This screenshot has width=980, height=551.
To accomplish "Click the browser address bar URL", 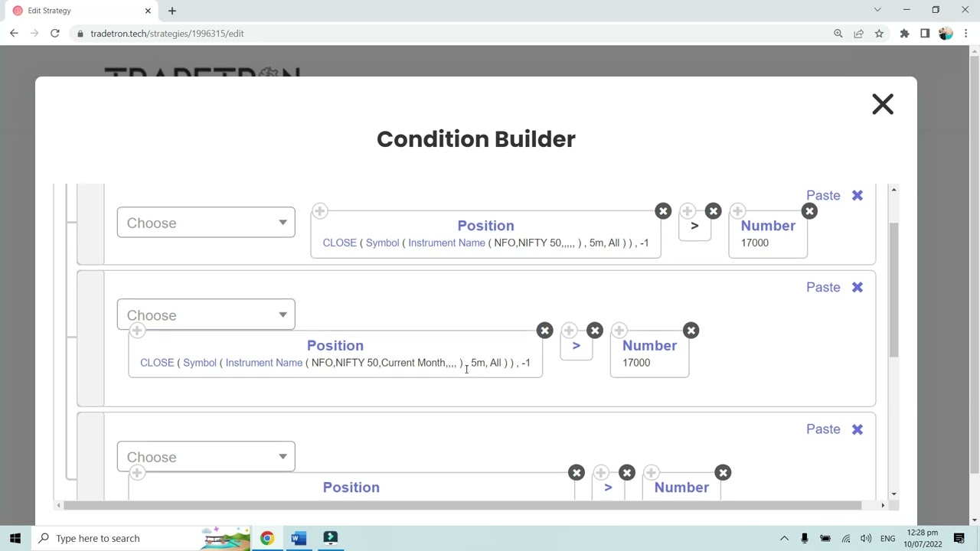I will click(x=167, y=34).
